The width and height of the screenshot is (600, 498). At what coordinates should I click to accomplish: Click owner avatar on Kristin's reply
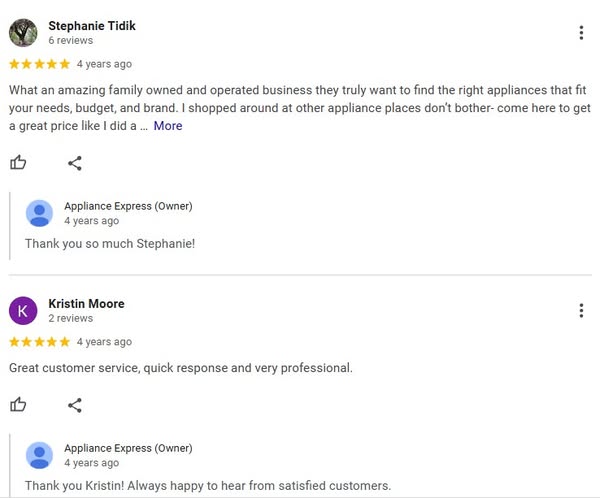(x=39, y=455)
